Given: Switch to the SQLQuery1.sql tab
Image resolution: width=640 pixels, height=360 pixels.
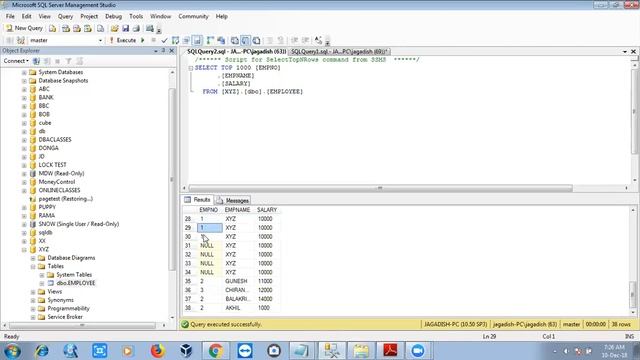Looking at the screenshot, I should tap(339, 52).
